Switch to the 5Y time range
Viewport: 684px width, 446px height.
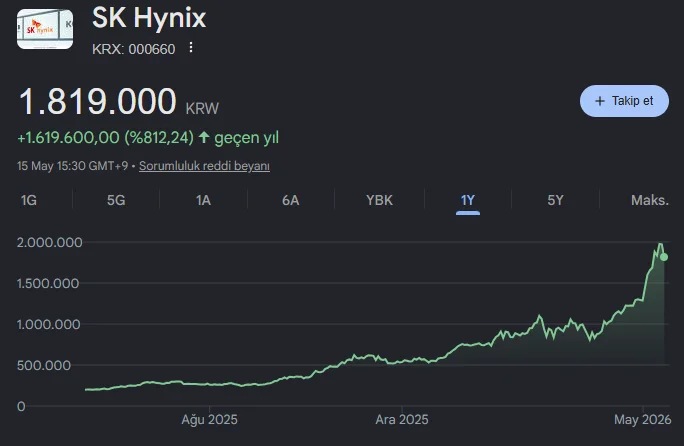(x=555, y=200)
